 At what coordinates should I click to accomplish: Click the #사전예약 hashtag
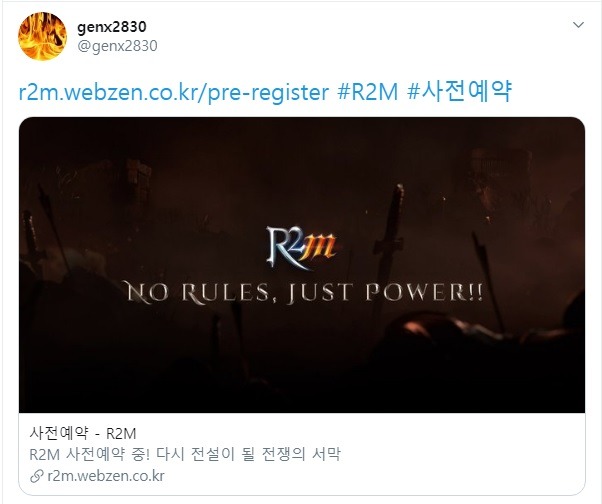click(459, 92)
